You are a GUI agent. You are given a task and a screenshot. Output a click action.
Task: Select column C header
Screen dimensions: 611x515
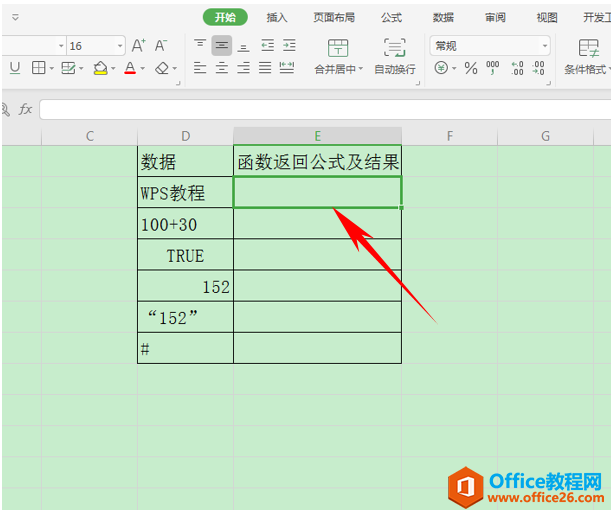click(x=90, y=136)
